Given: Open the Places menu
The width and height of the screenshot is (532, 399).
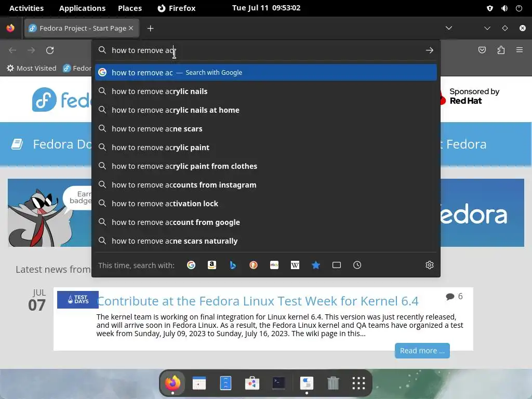Looking at the screenshot, I should 130,8.
